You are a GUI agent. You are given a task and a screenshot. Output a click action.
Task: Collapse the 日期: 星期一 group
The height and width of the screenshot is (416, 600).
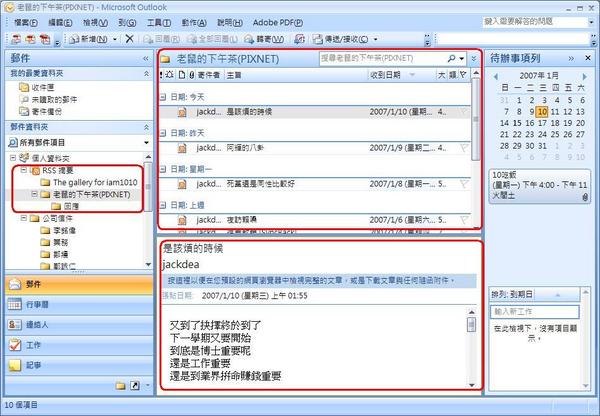tap(163, 169)
